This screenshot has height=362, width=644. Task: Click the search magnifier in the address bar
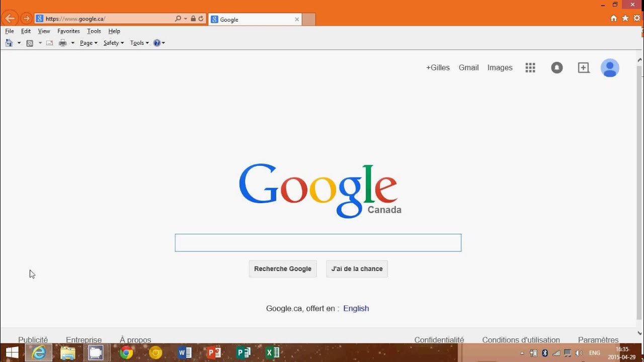coord(178,19)
